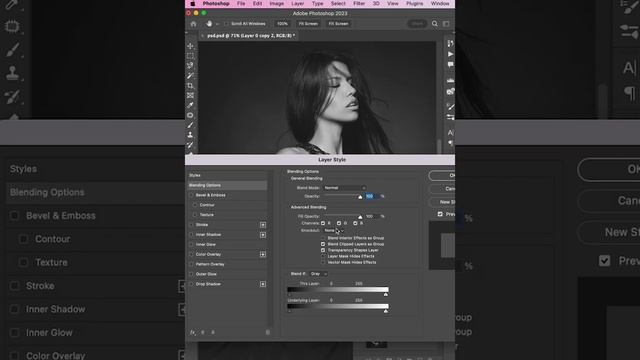Select the Spot Healing Brush tool
Viewport: 640px width, 360px height.
pos(190,115)
